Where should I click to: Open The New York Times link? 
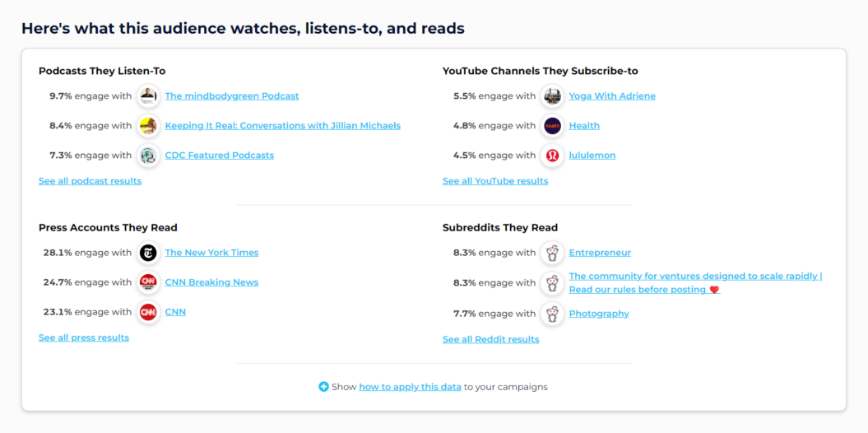(211, 253)
